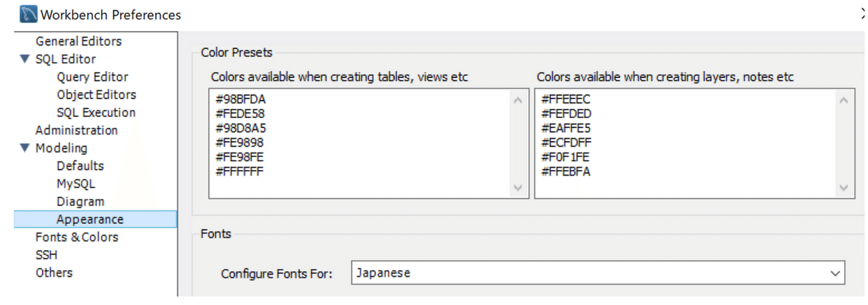This screenshot has width=868, height=305.
Task: Click the MySQL Workbench dolphin icon
Action: 28,14
